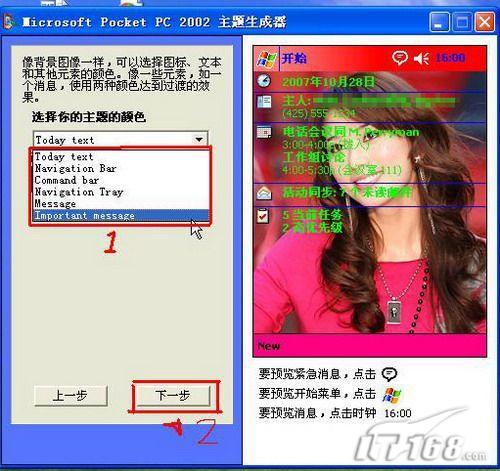Screen dimensions: 500x471
Task: Click the 活动同步 unread mail line
Action: click(347, 193)
